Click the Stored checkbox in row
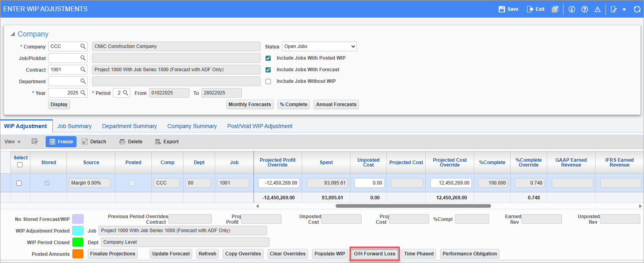Viewport: 644px width, 263px height. point(47,183)
